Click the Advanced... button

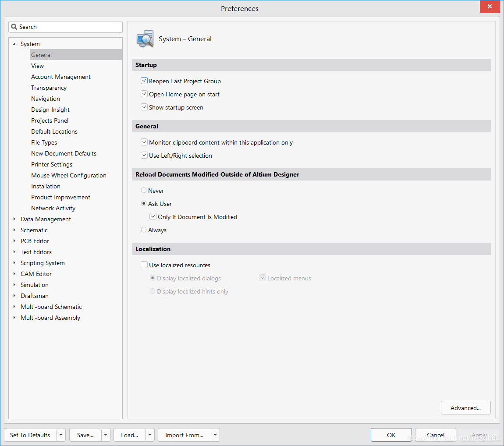pyautogui.click(x=465, y=408)
